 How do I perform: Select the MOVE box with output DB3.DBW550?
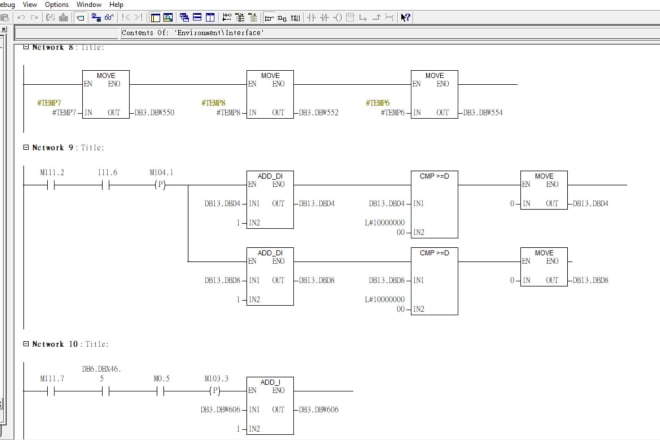tap(106, 94)
